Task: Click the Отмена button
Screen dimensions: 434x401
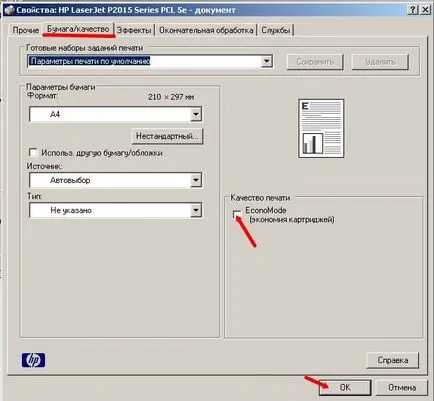Action: [402, 387]
